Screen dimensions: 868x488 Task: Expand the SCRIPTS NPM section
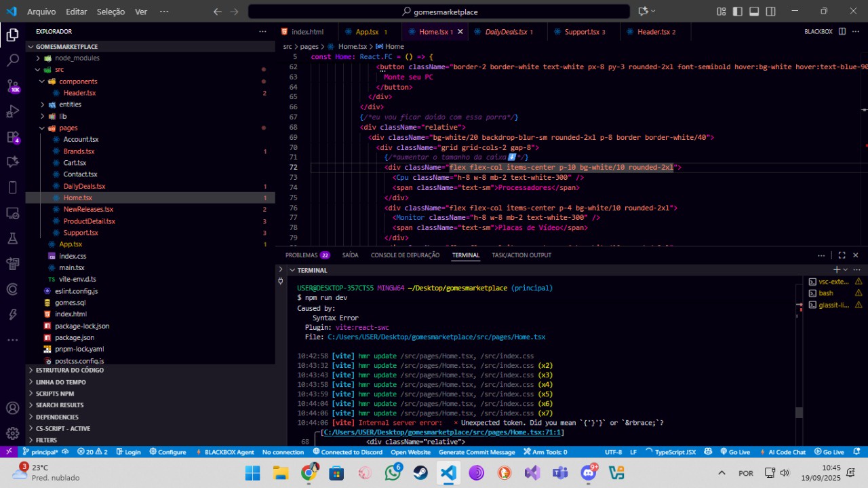[x=55, y=394]
